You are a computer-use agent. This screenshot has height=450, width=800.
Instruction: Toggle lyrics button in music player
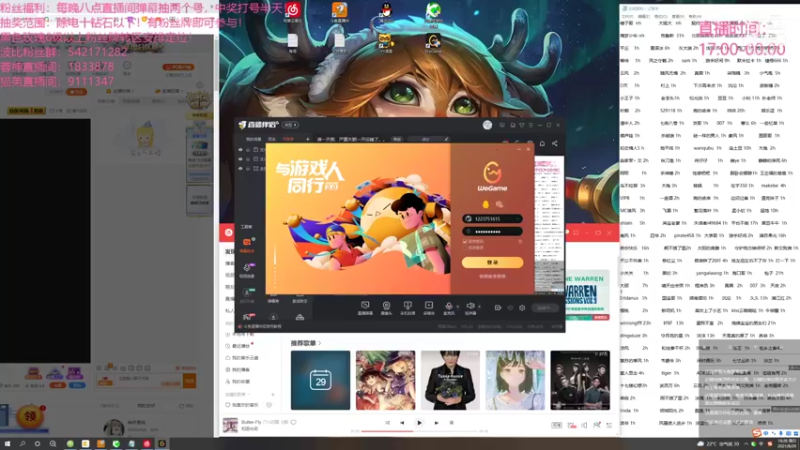pos(452,422)
